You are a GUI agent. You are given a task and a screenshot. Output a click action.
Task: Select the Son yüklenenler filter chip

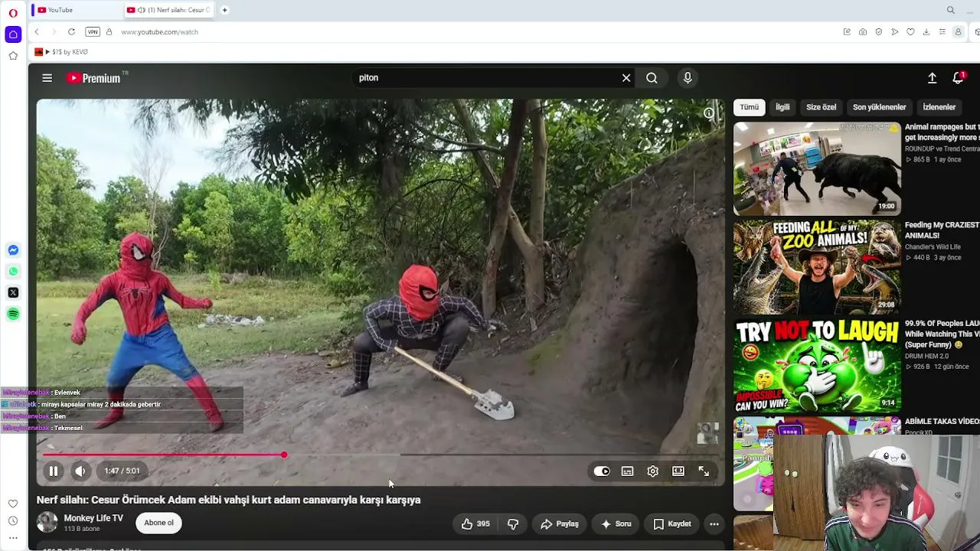pos(880,107)
